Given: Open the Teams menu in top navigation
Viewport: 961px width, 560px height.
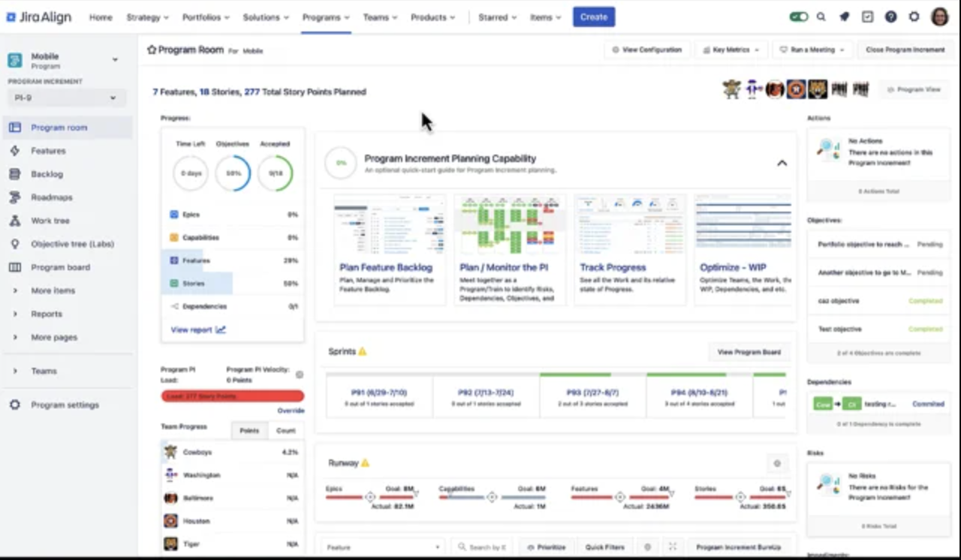Looking at the screenshot, I should pyautogui.click(x=381, y=17).
